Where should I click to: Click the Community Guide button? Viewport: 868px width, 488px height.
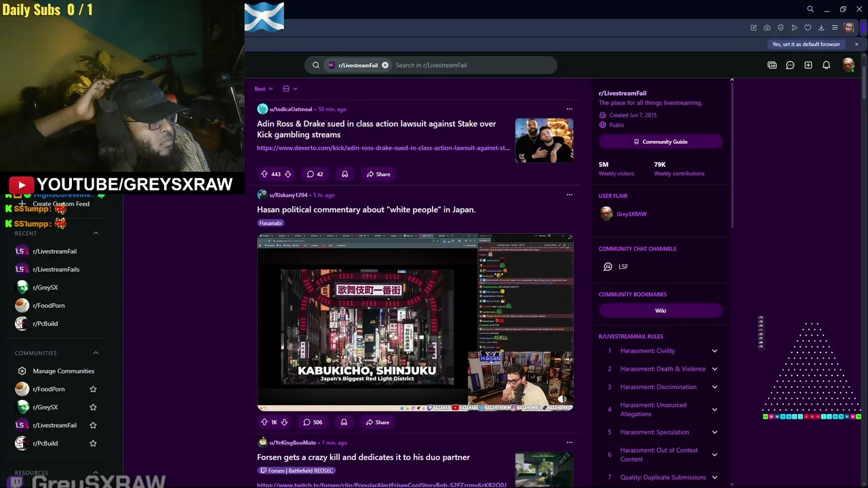point(660,142)
